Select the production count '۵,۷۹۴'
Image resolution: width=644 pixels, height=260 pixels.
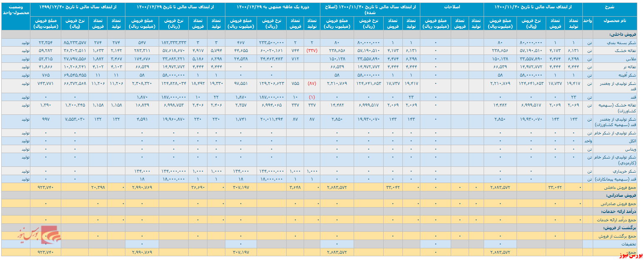(x=217, y=50)
